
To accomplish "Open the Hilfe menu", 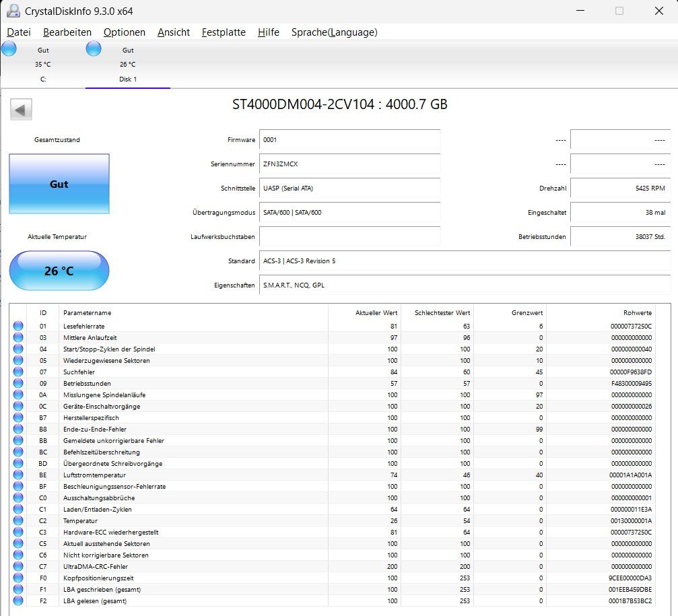I will pyautogui.click(x=269, y=32).
